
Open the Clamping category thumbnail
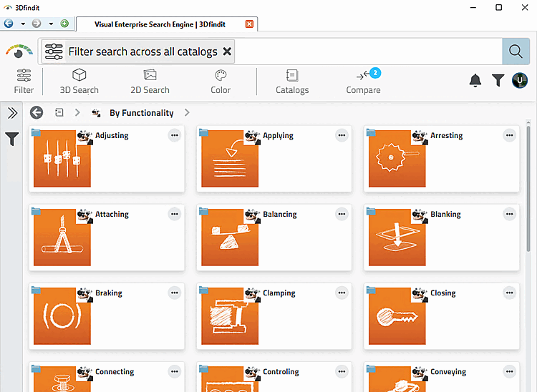click(x=230, y=315)
